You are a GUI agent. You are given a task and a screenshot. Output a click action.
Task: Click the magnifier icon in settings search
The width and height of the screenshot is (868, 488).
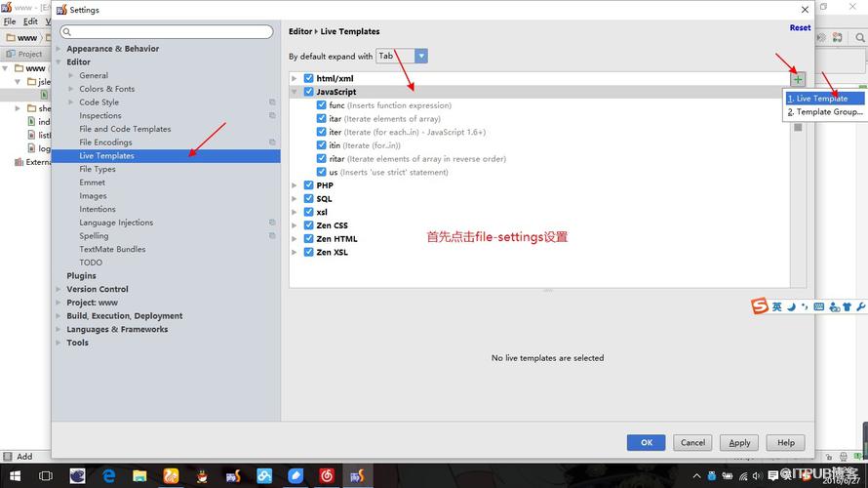pos(67,32)
